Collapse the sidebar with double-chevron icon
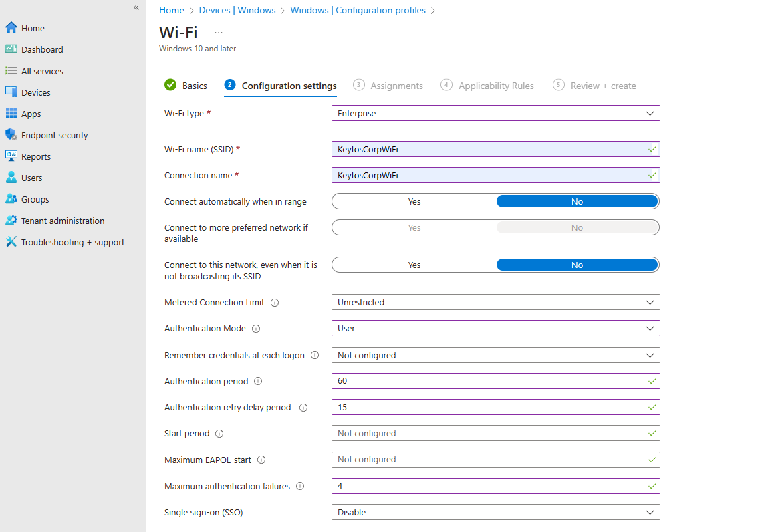Viewport: 768px width, 532px height. click(x=136, y=7)
